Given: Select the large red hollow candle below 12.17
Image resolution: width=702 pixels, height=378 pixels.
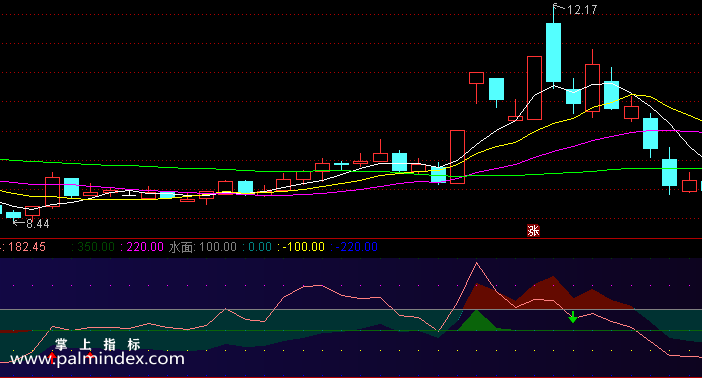Looking at the screenshot, I should tap(535, 88).
